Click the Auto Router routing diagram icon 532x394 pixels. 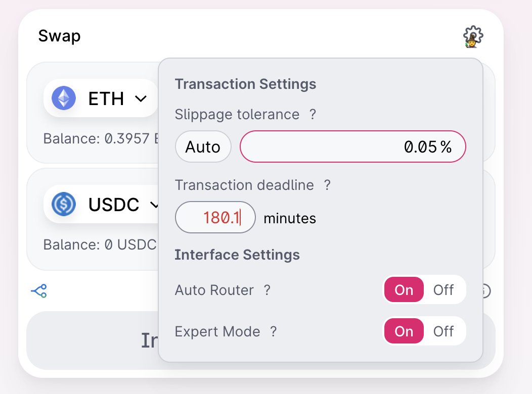[x=39, y=290]
